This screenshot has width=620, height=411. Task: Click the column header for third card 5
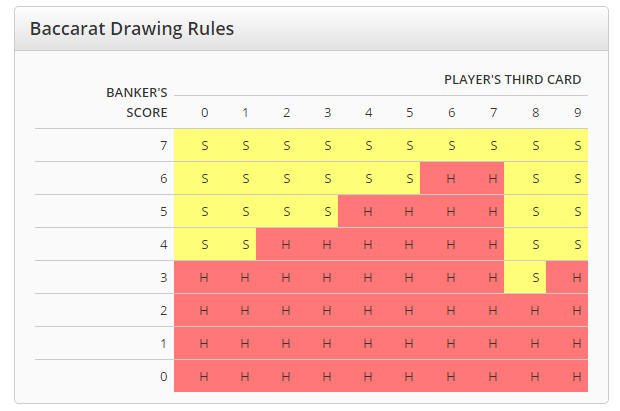pyautogui.click(x=410, y=113)
